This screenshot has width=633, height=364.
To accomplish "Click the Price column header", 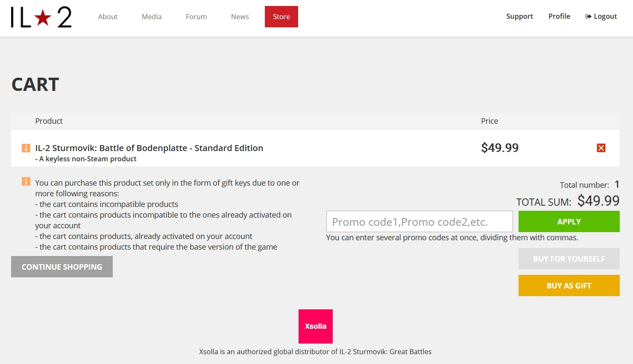I will click(489, 121).
